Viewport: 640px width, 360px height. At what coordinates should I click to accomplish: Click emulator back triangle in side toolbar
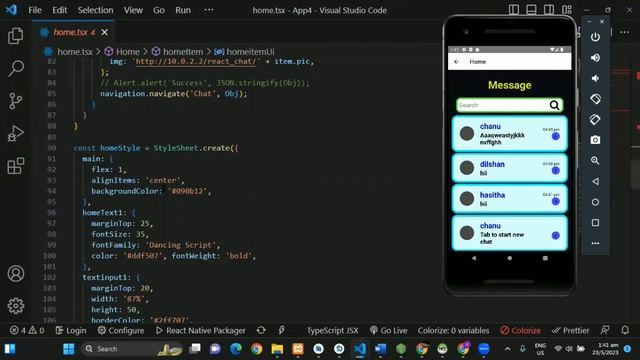(x=595, y=181)
